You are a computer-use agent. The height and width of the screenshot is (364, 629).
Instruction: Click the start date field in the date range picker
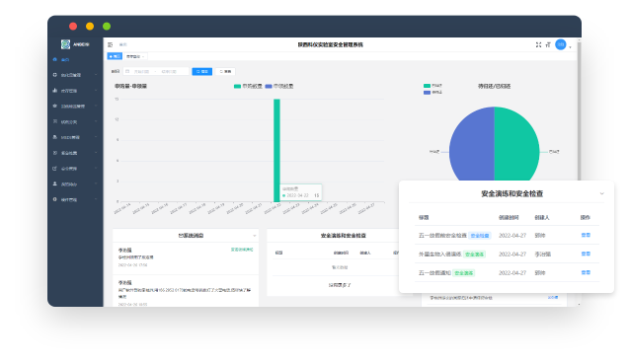141,71
